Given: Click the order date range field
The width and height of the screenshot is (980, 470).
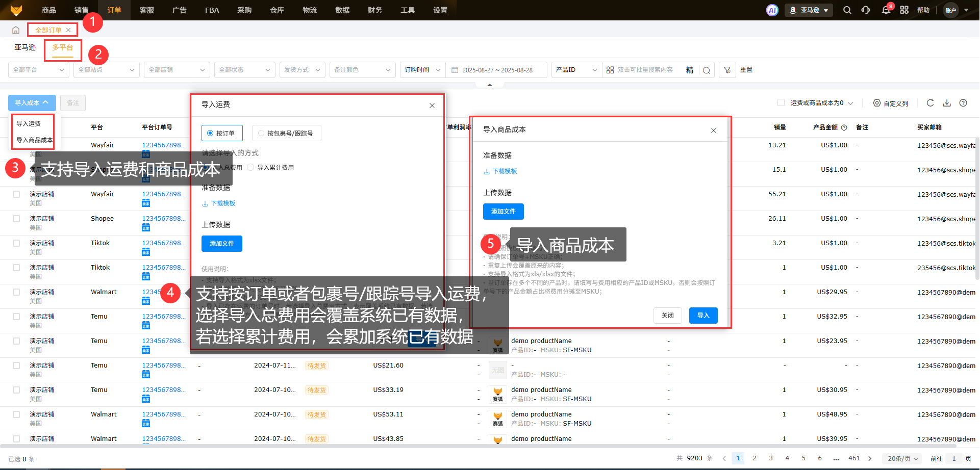Looking at the screenshot, I should [497, 70].
